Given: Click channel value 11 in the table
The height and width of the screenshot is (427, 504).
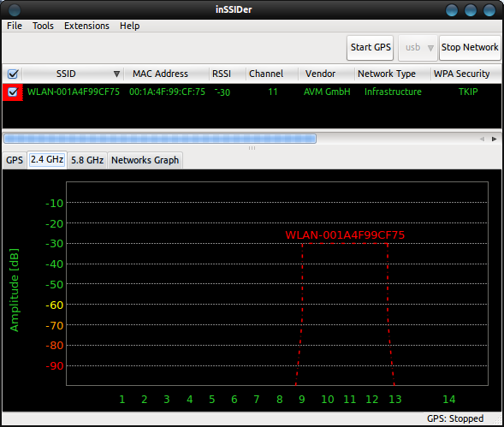Looking at the screenshot, I should pyautogui.click(x=273, y=92).
